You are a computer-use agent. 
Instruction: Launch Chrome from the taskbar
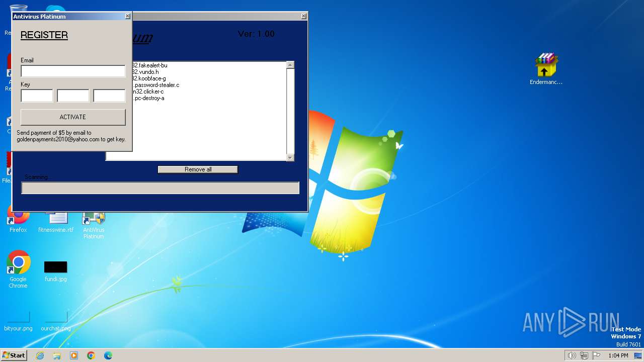[x=91, y=355]
